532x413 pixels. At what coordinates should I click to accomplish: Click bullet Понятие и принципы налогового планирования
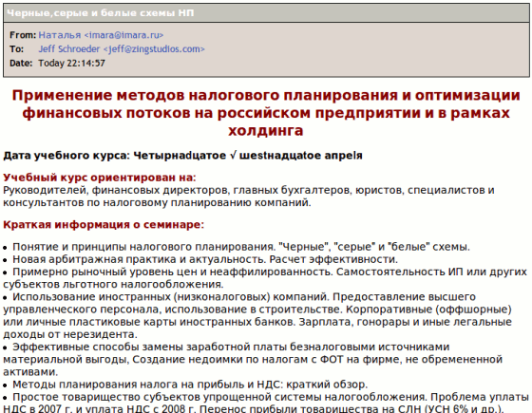237,247
